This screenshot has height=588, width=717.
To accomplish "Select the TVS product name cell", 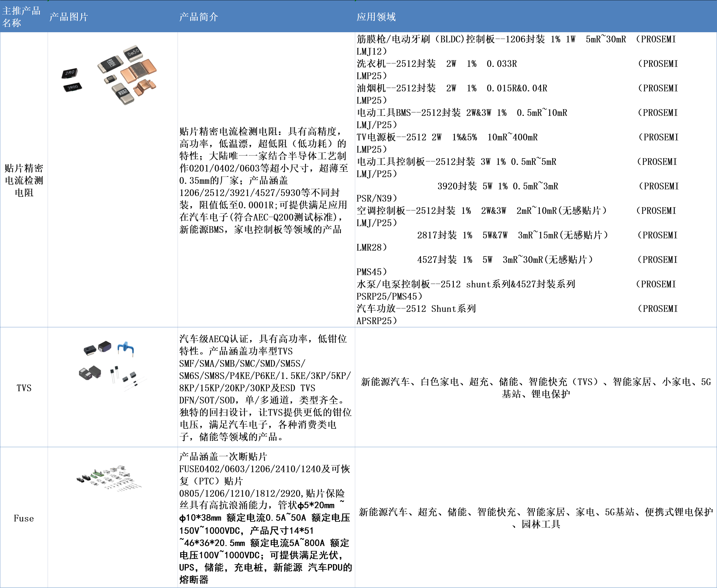I will [x=24, y=387].
